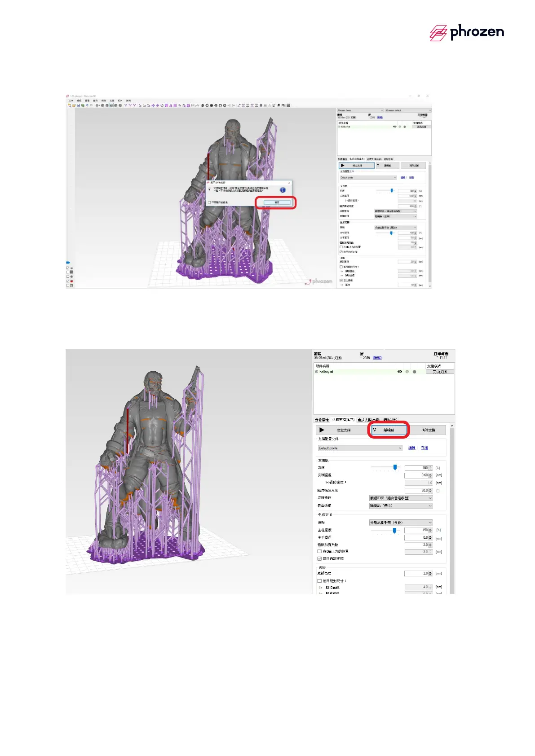Click the save floppy icon in the main toolbar
Viewport: 535px width, 756px height.
point(78,105)
